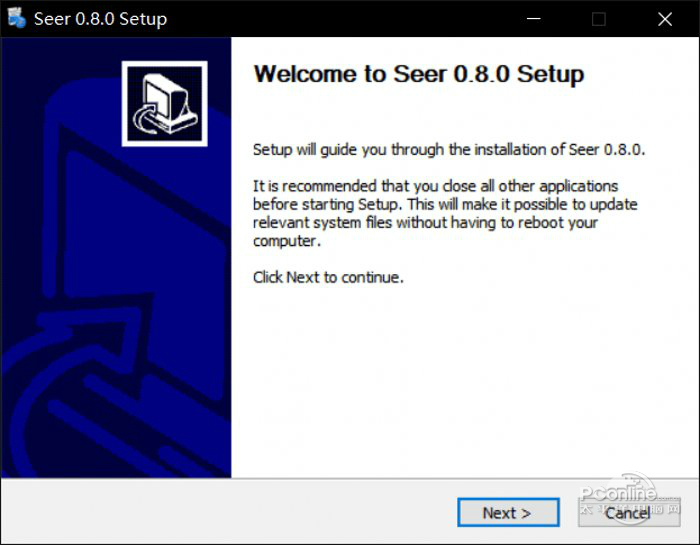Minimize the Seer Setup window

point(533,19)
